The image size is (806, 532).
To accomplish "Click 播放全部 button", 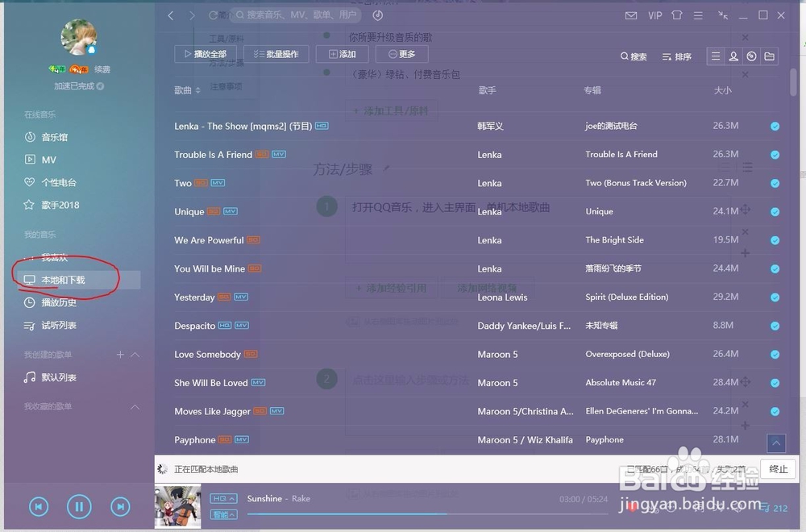I will point(206,54).
